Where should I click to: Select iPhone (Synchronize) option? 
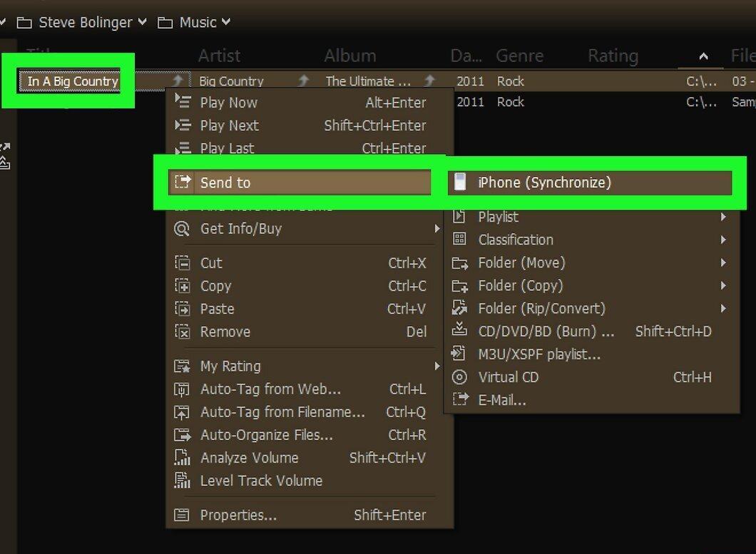click(x=590, y=183)
